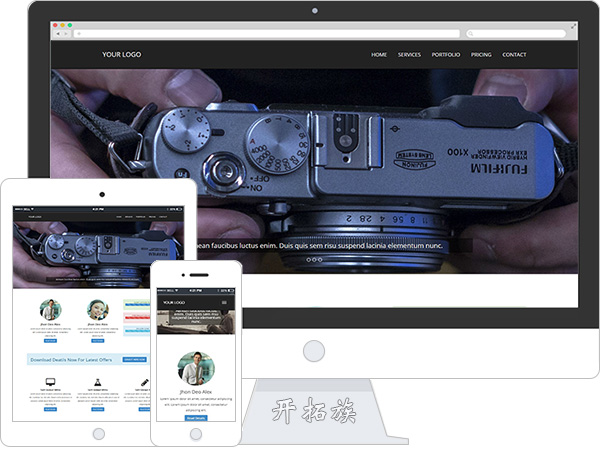This screenshot has width=600, height=450.
Task: Click the round button on iMac chin
Action: pyautogui.click(x=314, y=351)
